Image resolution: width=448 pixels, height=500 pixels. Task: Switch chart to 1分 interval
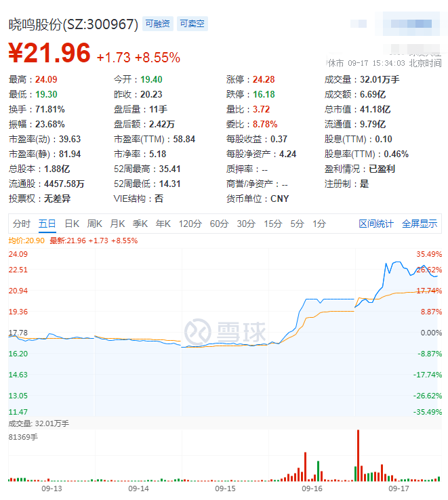tap(319, 224)
